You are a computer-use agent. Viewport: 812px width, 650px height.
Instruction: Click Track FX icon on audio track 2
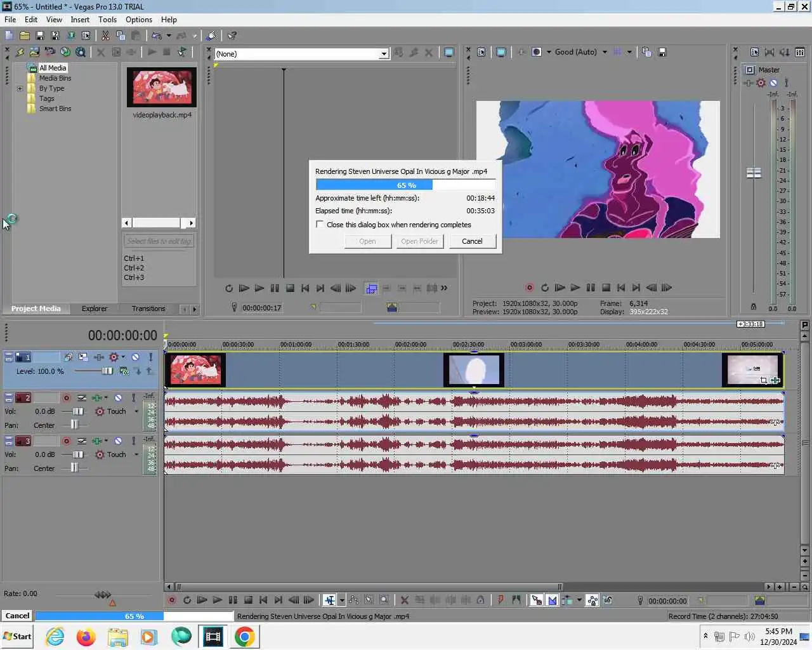[x=98, y=398]
